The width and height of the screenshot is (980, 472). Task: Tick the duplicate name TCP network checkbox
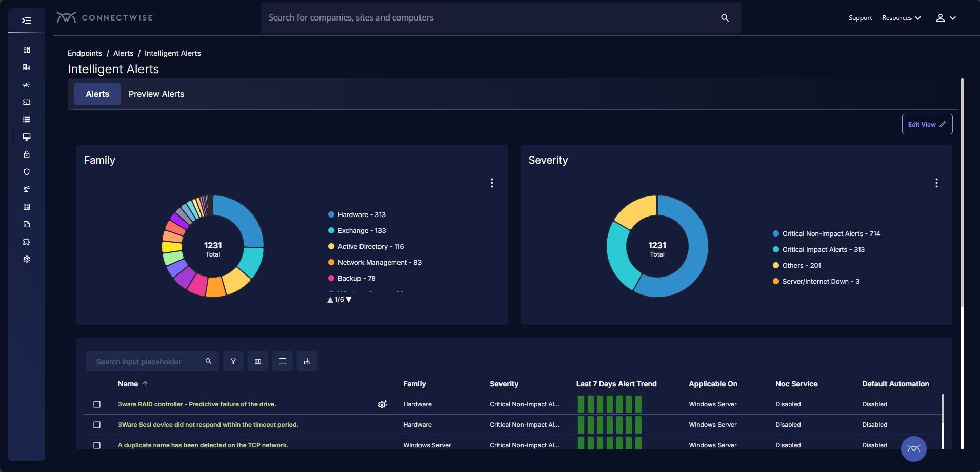(97, 445)
